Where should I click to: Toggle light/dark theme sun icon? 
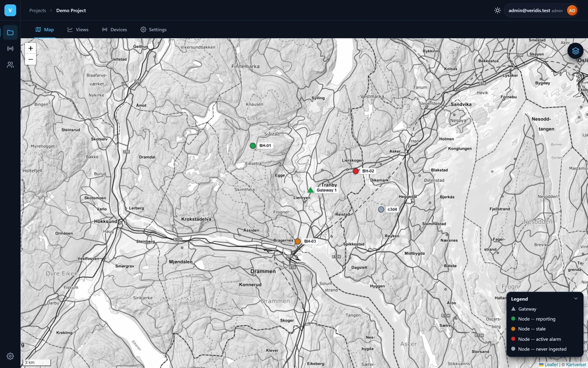pos(497,10)
